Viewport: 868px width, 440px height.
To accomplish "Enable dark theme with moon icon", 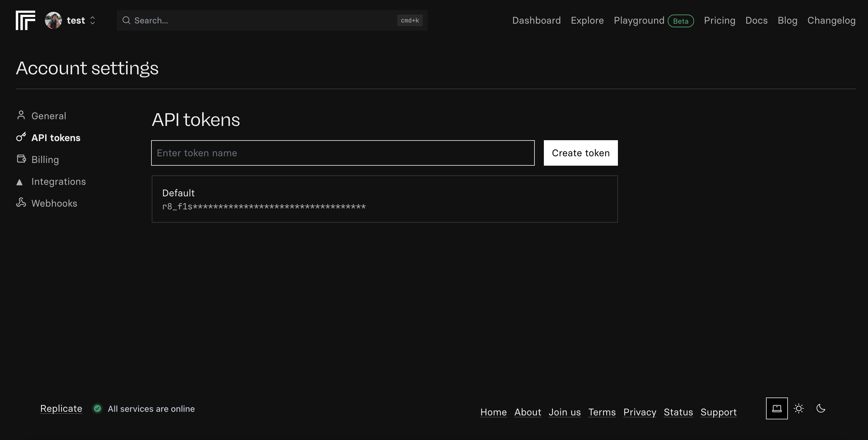I will 821,408.
